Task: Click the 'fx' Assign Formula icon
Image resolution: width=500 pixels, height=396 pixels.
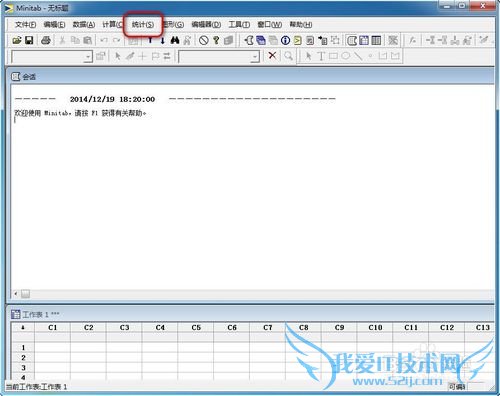Action: click(x=413, y=40)
